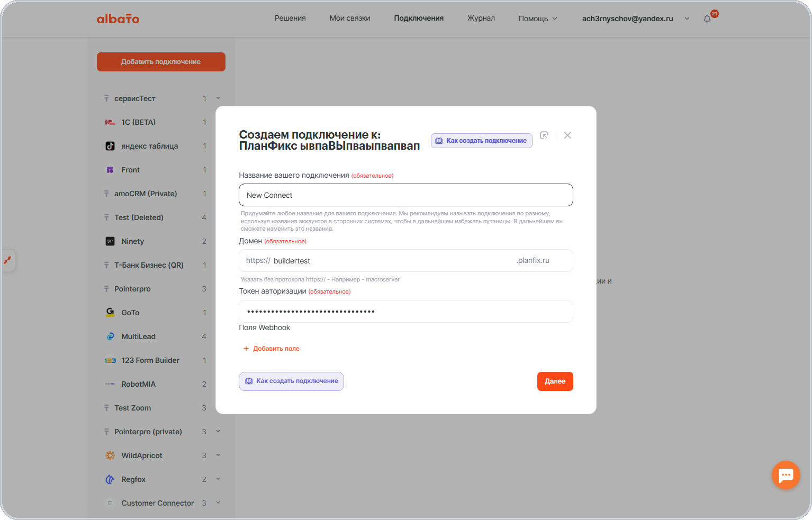Click the amoCRM (Private) placeholder icon

(106, 194)
